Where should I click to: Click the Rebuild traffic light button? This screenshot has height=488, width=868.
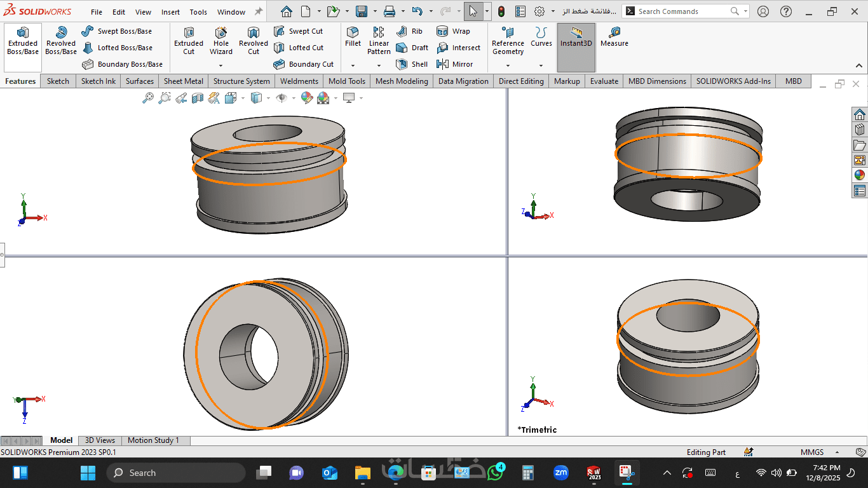501,11
